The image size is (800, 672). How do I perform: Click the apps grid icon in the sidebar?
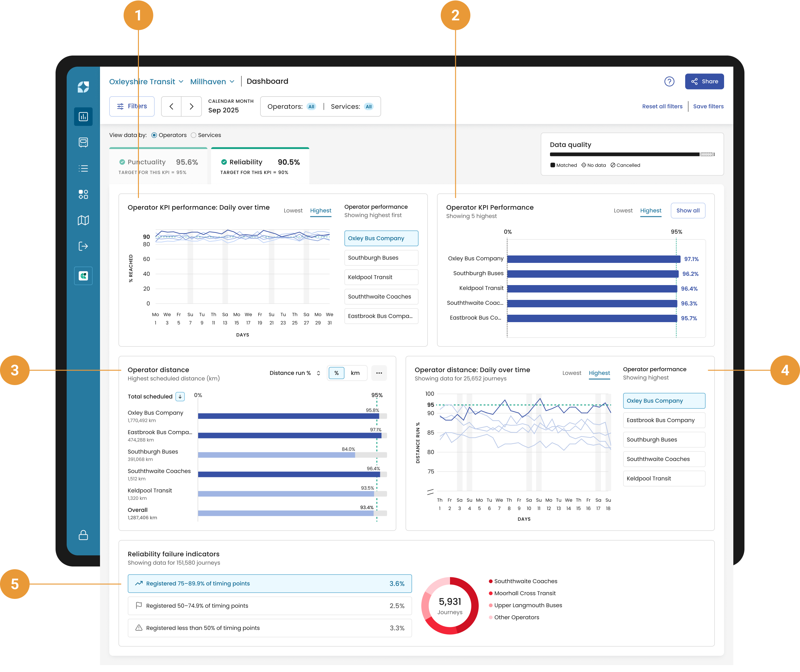83,194
